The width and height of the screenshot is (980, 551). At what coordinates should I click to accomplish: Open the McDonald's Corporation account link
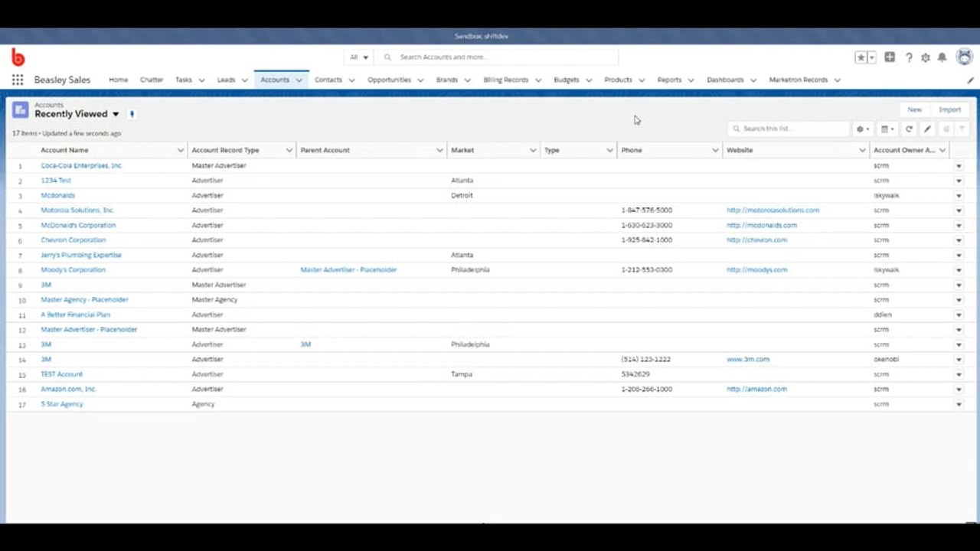pos(78,226)
